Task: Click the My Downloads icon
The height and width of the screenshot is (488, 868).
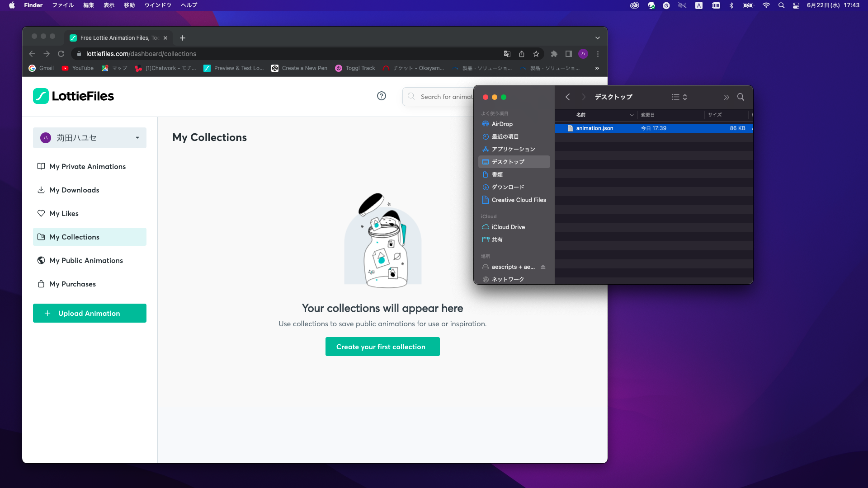Action: click(41, 189)
